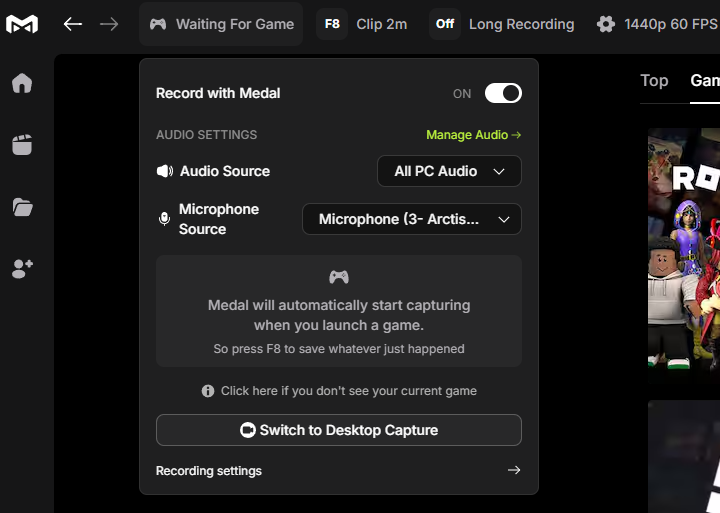Go back with the left arrow
This screenshot has height=513, width=720.
click(73, 24)
